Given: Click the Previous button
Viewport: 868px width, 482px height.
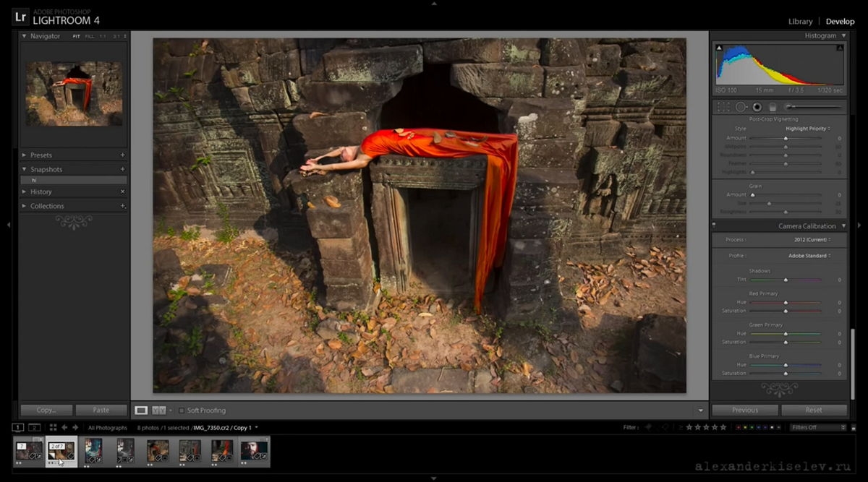Looking at the screenshot, I should click(745, 410).
